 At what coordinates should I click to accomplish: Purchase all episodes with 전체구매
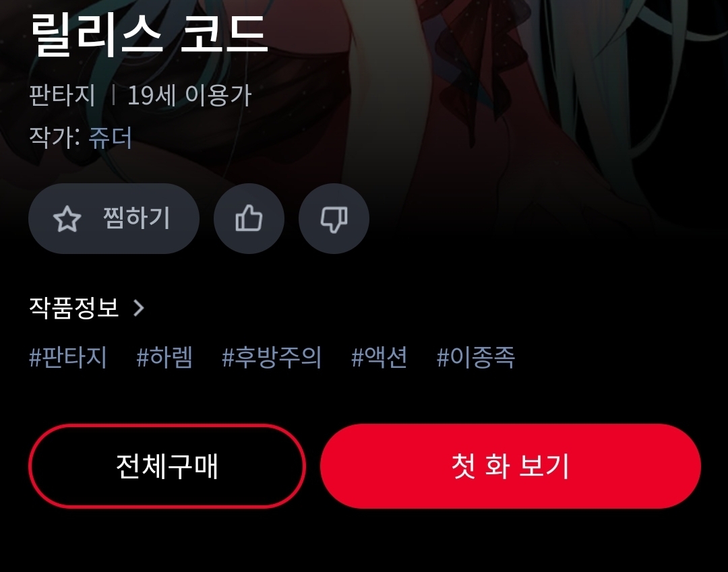167,466
